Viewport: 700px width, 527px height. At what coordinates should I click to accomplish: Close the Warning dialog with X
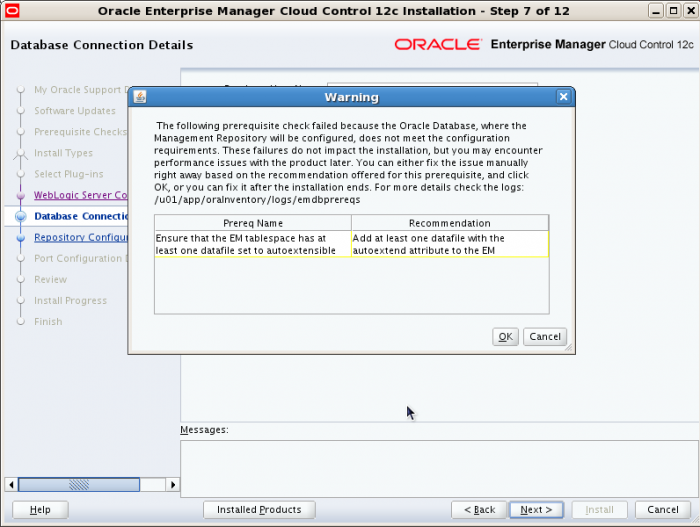(x=563, y=96)
